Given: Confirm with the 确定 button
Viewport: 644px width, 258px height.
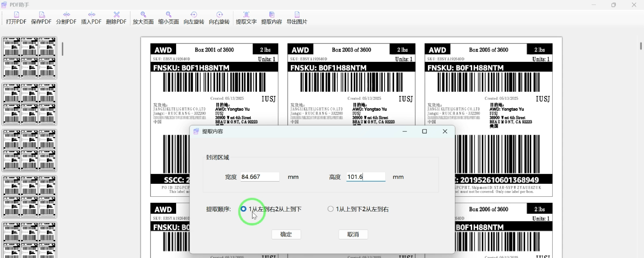Looking at the screenshot, I should pyautogui.click(x=286, y=234).
